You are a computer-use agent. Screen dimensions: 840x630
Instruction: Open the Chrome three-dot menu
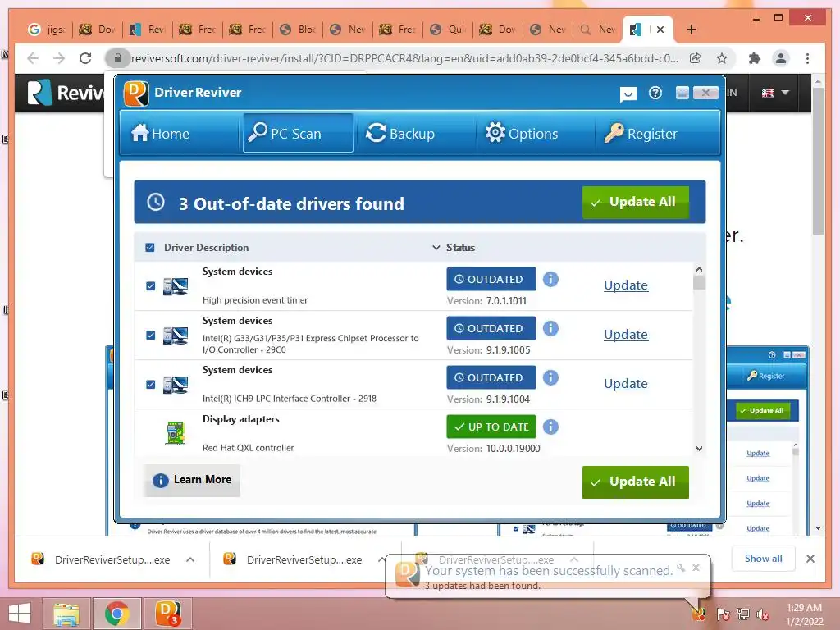[x=807, y=58]
